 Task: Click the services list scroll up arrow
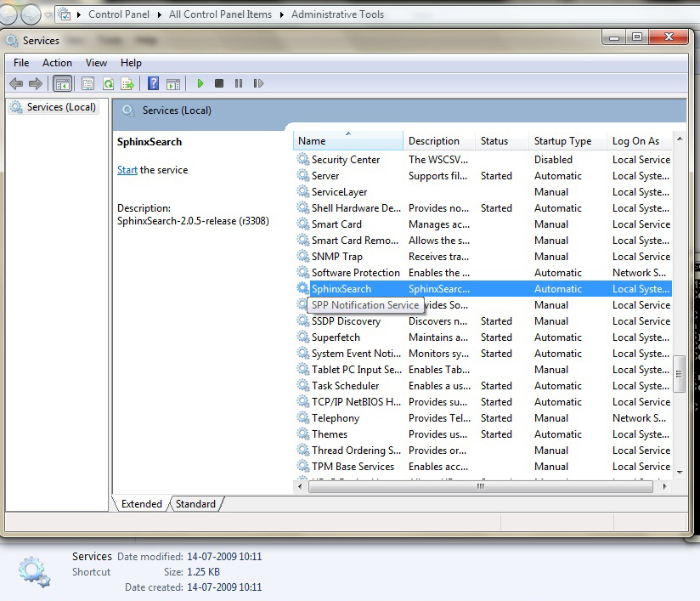pos(679,139)
